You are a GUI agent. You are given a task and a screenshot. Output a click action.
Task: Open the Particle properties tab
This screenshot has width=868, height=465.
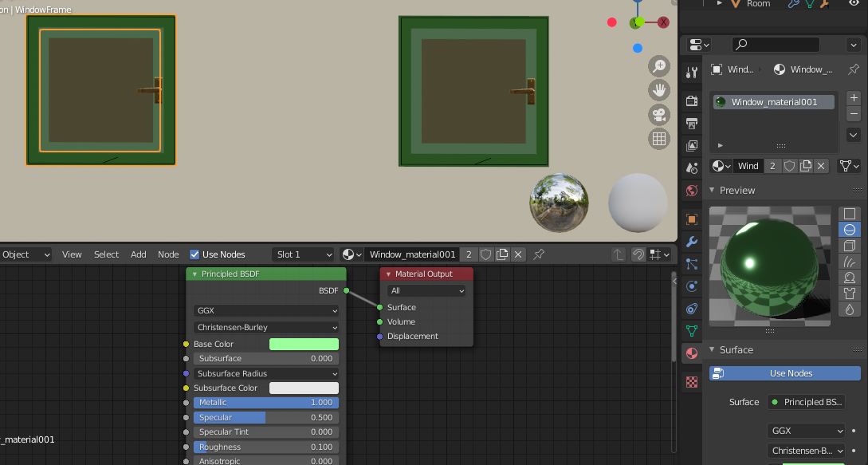click(x=692, y=264)
